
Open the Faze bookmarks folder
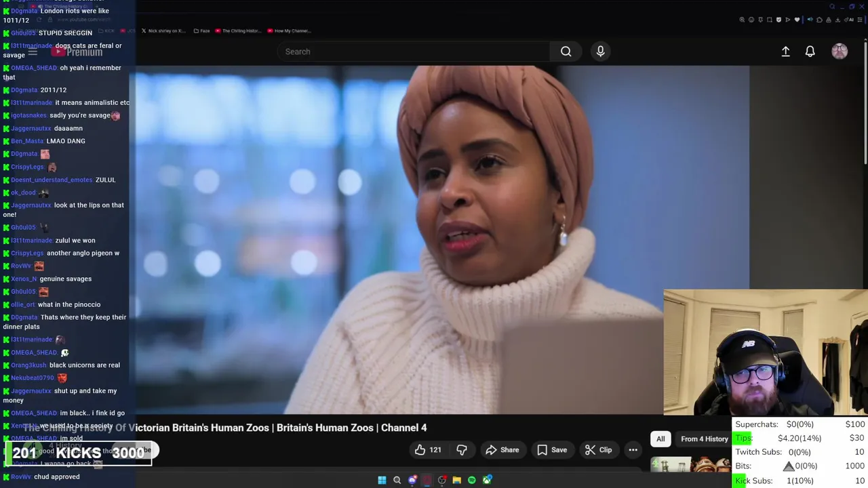click(x=201, y=30)
